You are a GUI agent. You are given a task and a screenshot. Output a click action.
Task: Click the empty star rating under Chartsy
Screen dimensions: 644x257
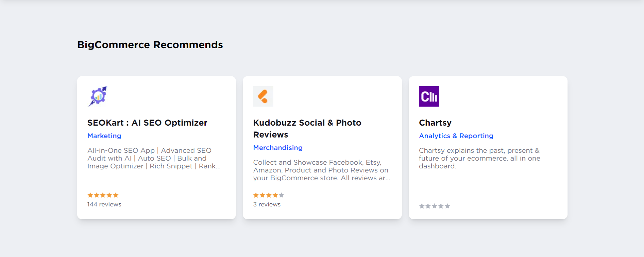point(435,206)
